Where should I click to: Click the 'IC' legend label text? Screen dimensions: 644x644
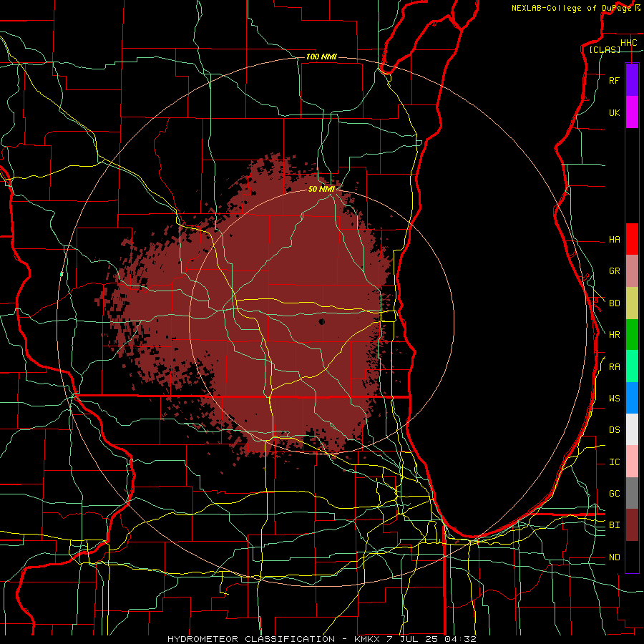pos(614,462)
